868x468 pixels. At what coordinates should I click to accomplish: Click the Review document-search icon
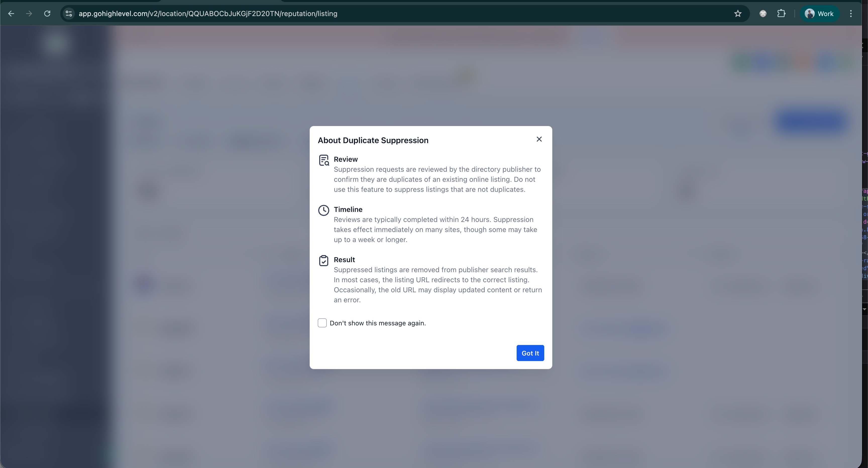[323, 160]
